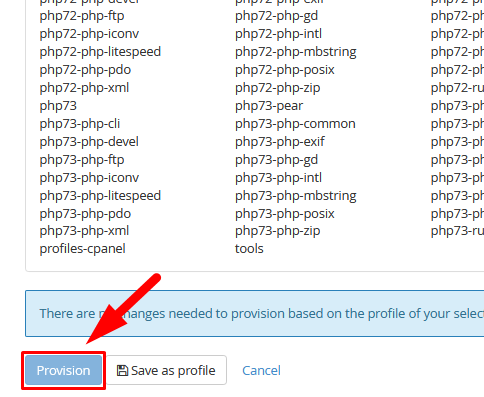Click the blue provisioning notice banner
This screenshot has width=484, height=397.
(255, 313)
